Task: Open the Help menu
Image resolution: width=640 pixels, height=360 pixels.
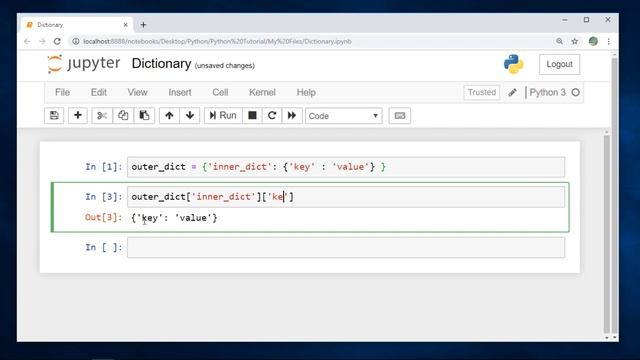Action: (306, 92)
